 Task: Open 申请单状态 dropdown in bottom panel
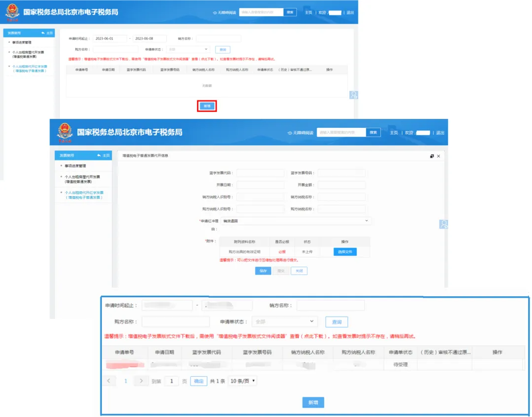tap(285, 321)
